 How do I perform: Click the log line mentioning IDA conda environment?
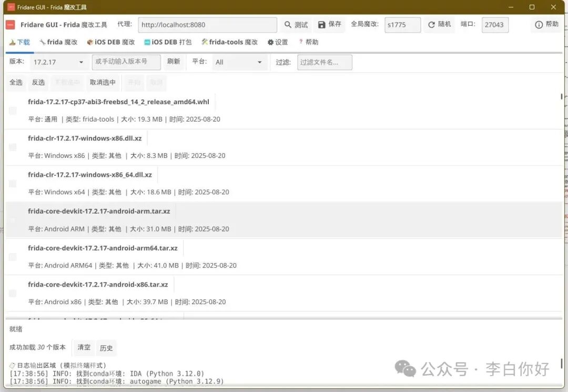point(107,374)
